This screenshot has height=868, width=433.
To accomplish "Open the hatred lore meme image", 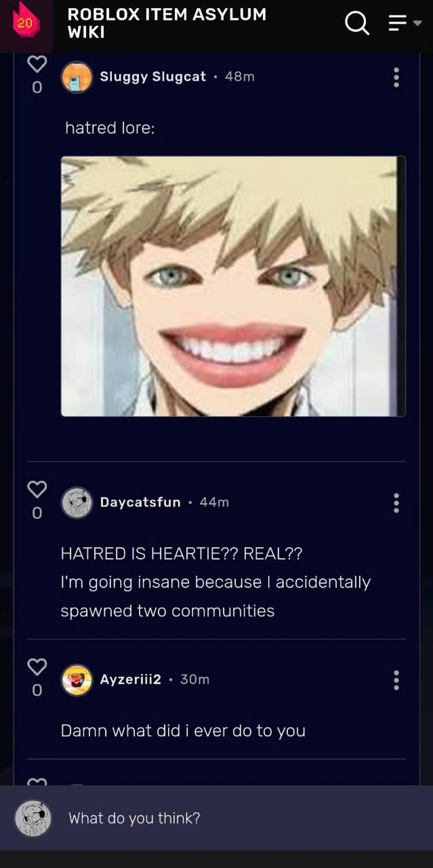I will pos(233,286).
